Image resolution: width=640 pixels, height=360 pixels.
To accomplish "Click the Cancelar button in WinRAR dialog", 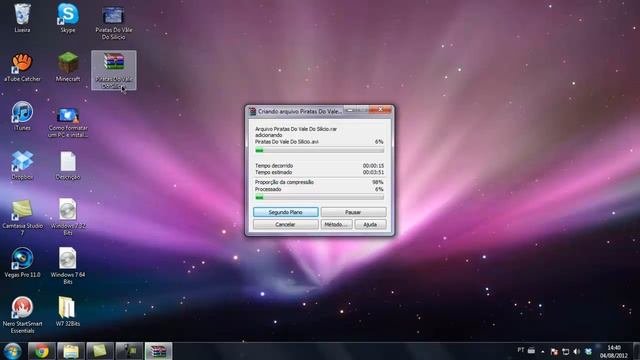I will pos(285,224).
